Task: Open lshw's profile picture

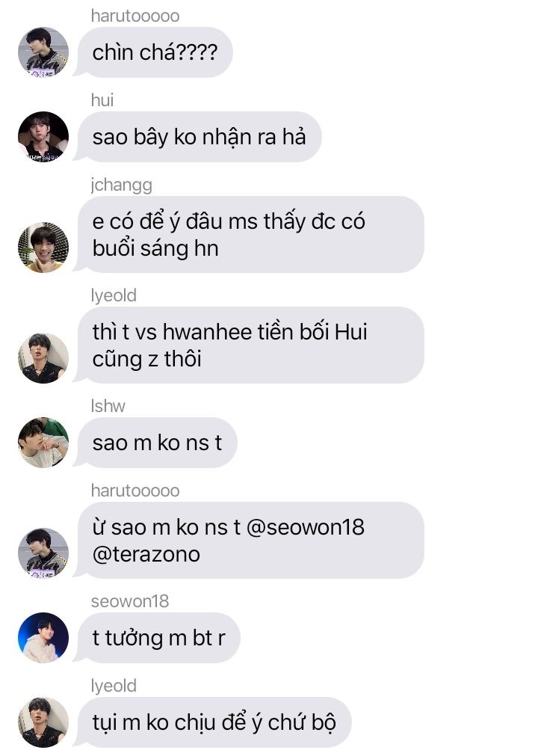Action: (43, 443)
